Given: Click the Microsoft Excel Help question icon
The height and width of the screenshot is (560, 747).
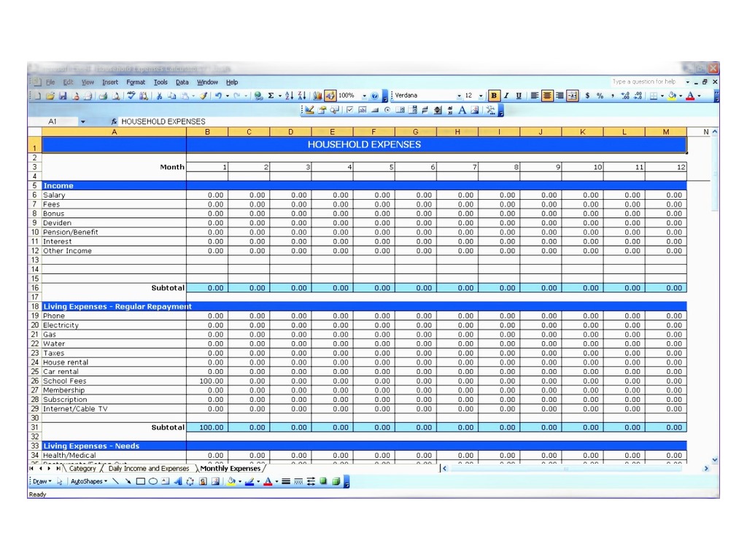Looking at the screenshot, I should click(374, 96).
